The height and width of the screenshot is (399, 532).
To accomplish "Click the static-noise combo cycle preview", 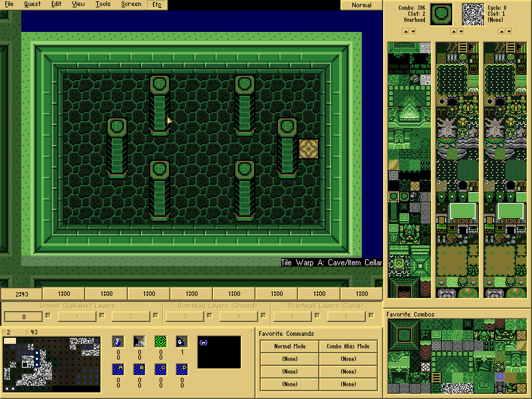I will (473, 15).
